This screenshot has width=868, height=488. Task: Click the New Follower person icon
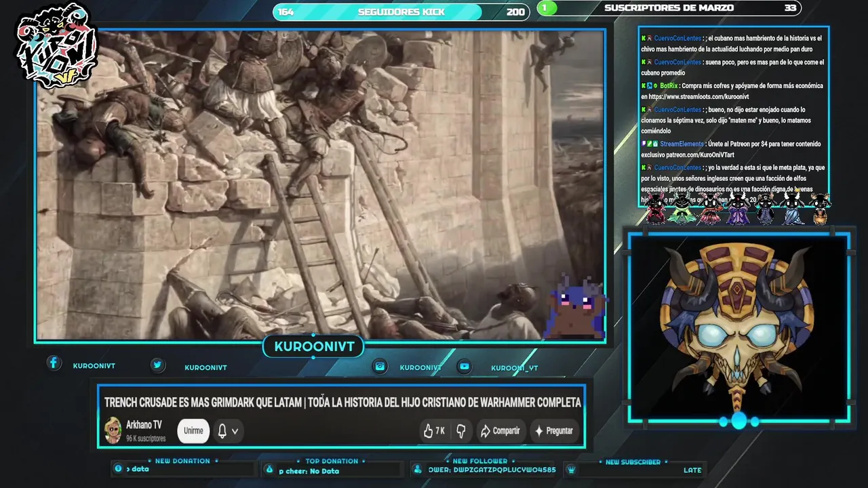click(x=418, y=469)
